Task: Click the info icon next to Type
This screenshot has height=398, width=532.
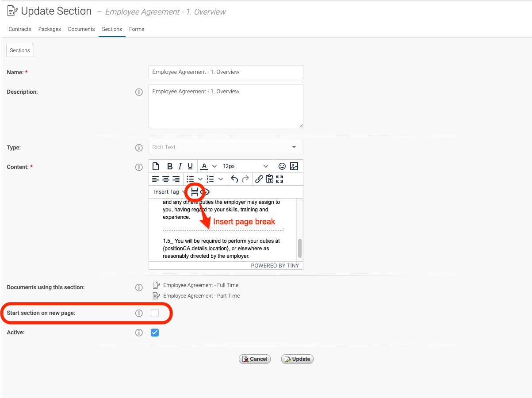Action: pos(139,148)
